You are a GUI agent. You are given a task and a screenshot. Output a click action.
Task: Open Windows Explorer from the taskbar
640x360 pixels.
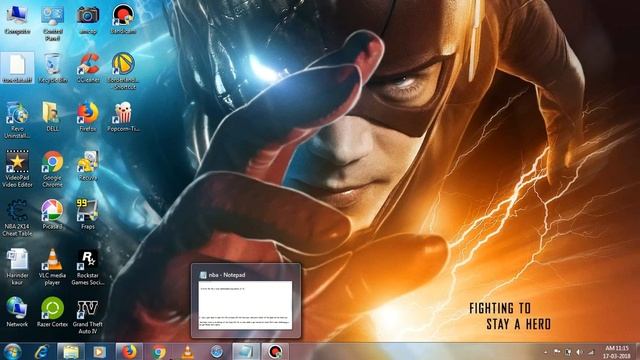pos(71,351)
